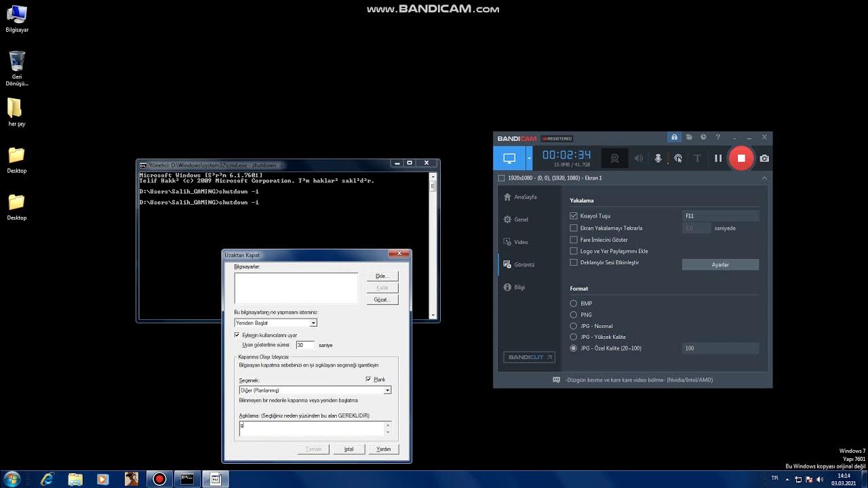Screen dimensions: 868x488
Task: Toggle the text overlay T icon in Bandicam
Action: (x=697, y=158)
